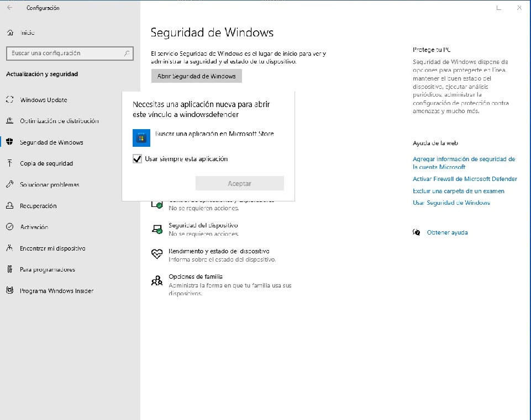Click the Rendimiento y estado heart icon
Viewport: 531px width, 420px height.
157,254
